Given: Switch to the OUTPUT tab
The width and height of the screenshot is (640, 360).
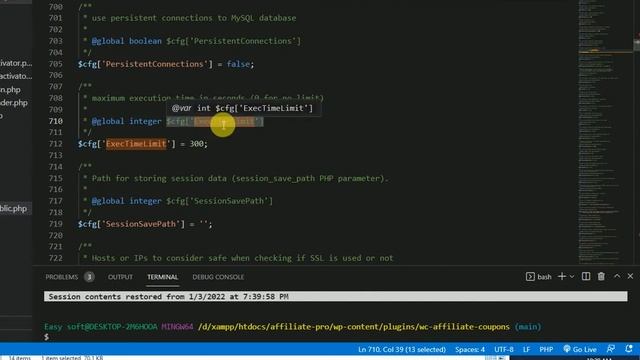Looking at the screenshot, I should click(120, 277).
